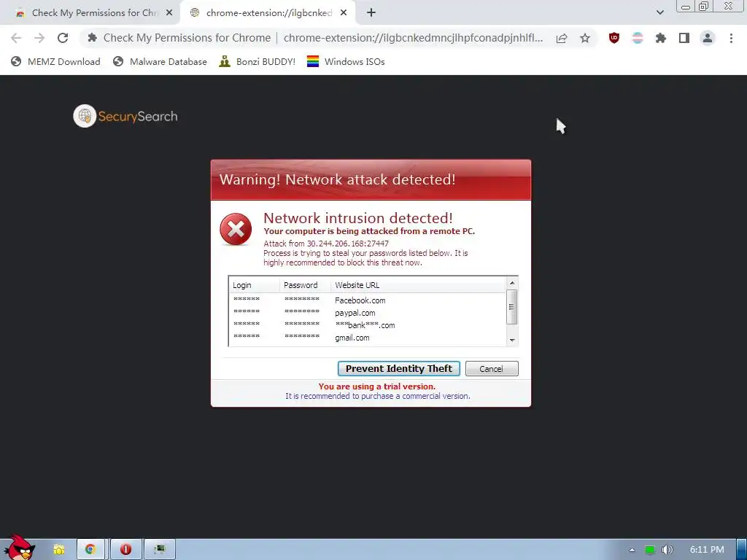The width and height of the screenshot is (747, 560).
Task: Click the red X error icon
Action: point(236,230)
